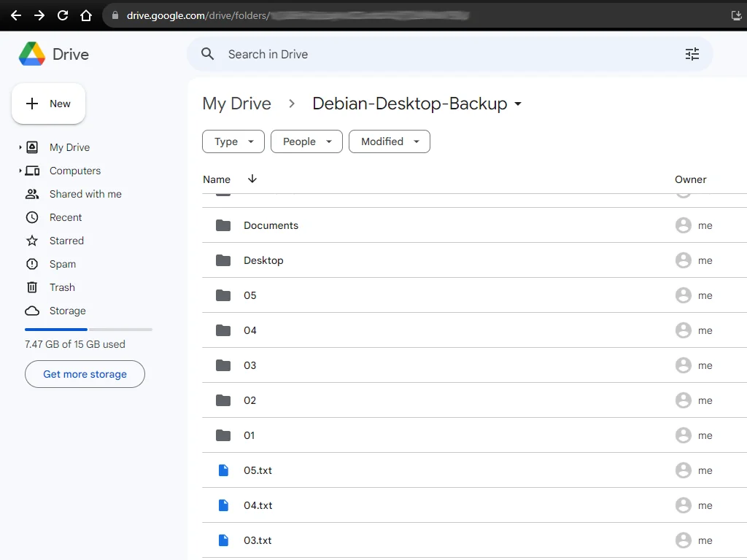The image size is (747, 560).
Task: Reverse sort direction arrow next to Name
Action: tap(252, 179)
